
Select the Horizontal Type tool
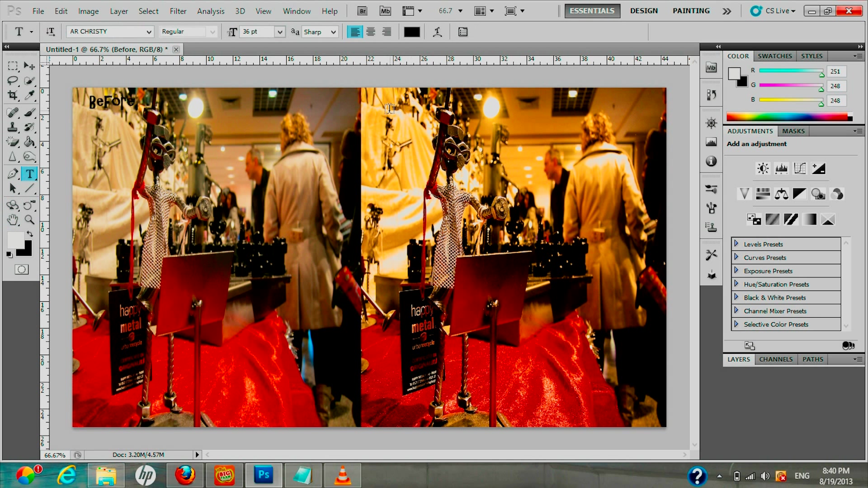29,174
